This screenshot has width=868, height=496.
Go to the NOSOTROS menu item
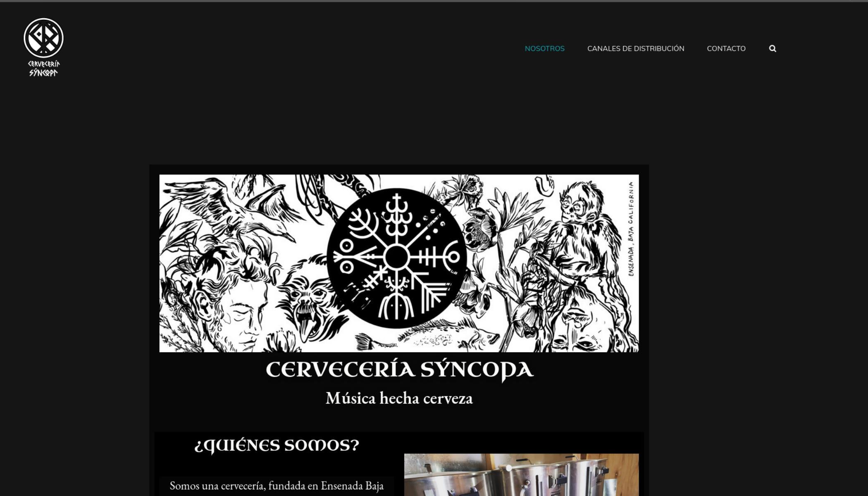coord(544,49)
